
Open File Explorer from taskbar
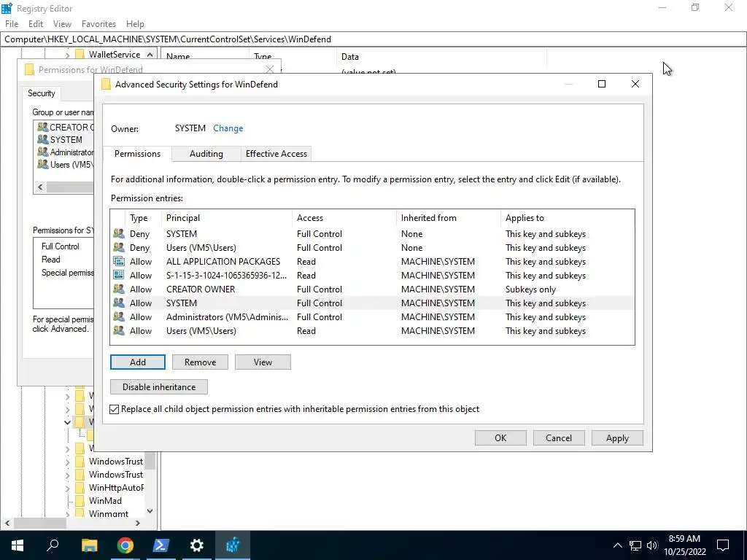(x=89, y=545)
